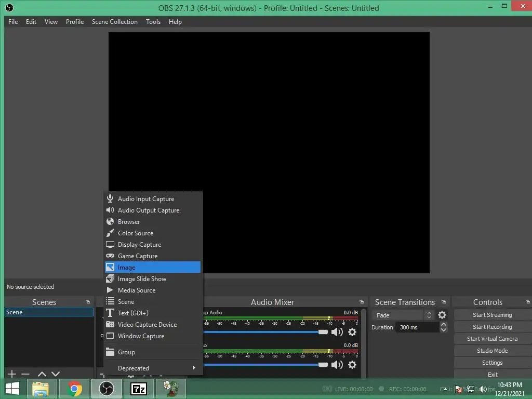This screenshot has height=399, width=532.
Task: Undock the Audio Mixer panel
Action: pyautogui.click(x=362, y=302)
